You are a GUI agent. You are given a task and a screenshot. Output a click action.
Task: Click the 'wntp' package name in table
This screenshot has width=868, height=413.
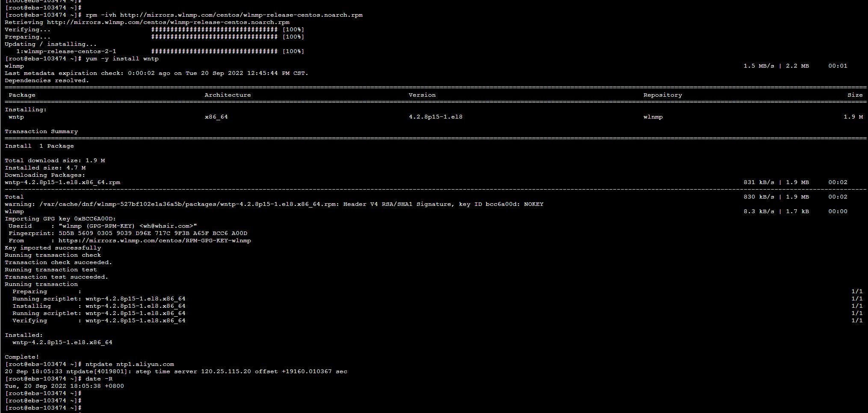(x=16, y=117)
